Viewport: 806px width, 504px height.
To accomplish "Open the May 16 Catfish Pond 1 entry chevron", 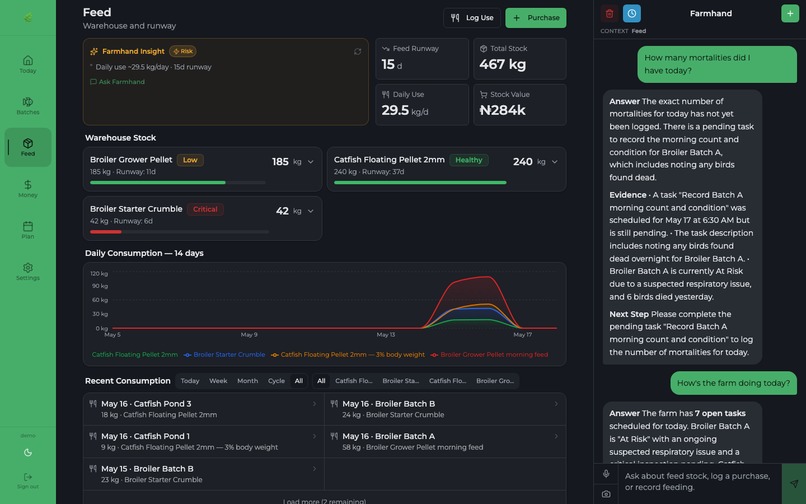I will click(x=315, y=436).
